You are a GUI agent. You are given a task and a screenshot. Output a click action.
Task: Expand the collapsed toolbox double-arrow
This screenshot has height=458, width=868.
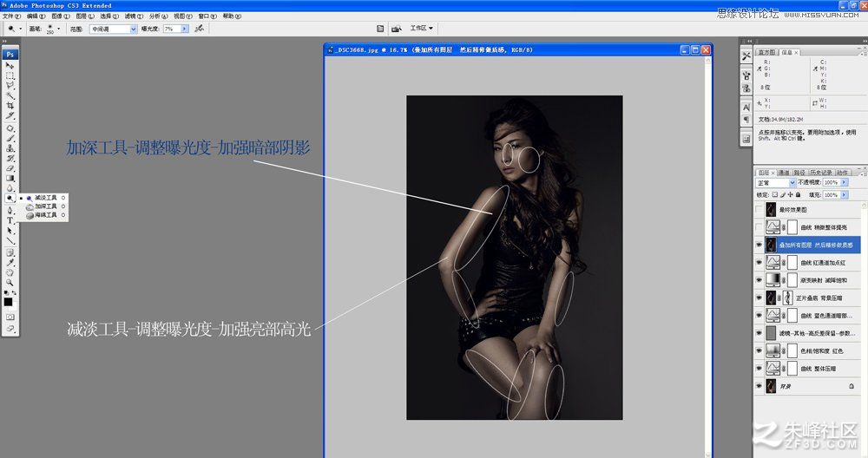point(4,42)
